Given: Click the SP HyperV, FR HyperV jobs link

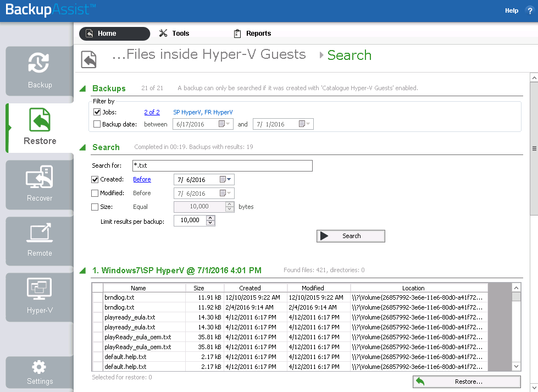Looking at the screenshot, I should tap(203, 112).
